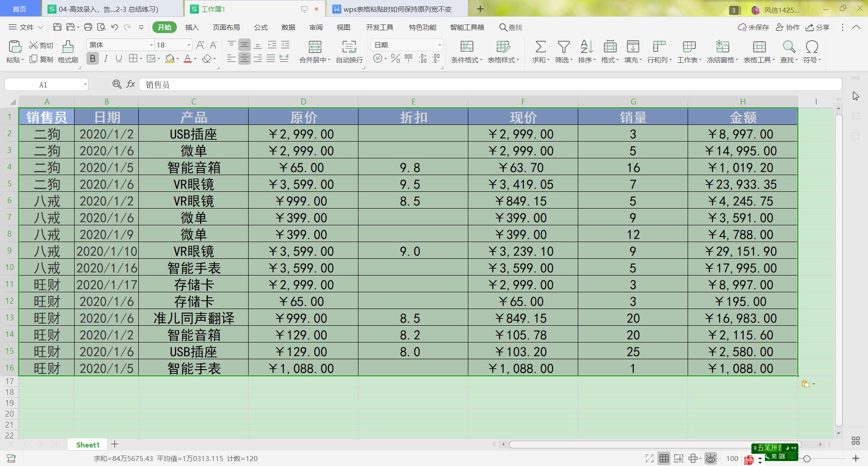Toggle Eye Protection mode in status bar
The width and height of the screenshot is (868, 466).
(710, 458)
